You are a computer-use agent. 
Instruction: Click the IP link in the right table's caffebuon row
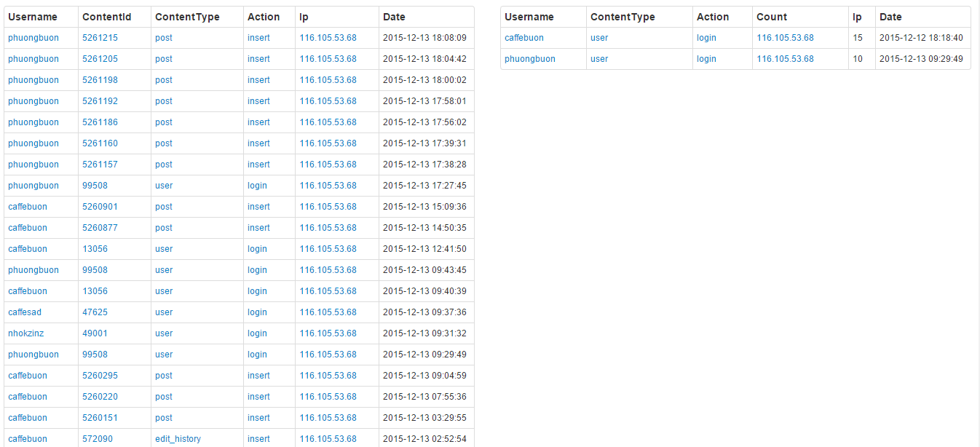point(785,38)
